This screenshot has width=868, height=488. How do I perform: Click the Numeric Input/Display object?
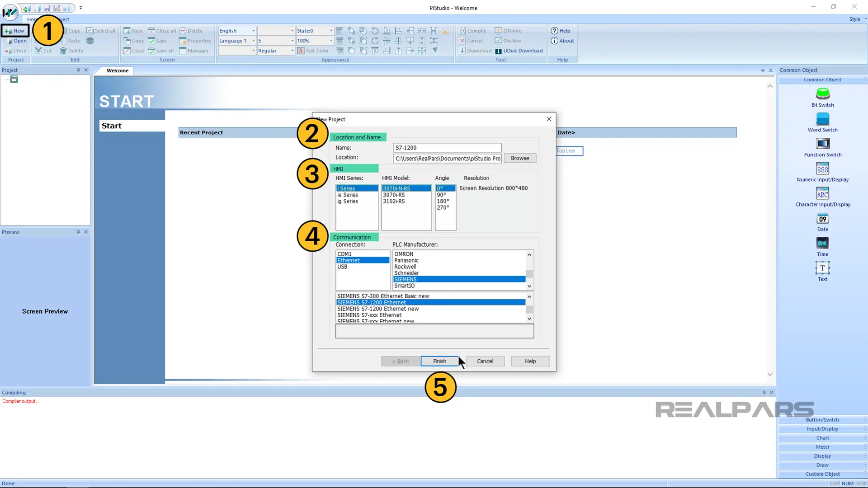click(x=822, y=172)
